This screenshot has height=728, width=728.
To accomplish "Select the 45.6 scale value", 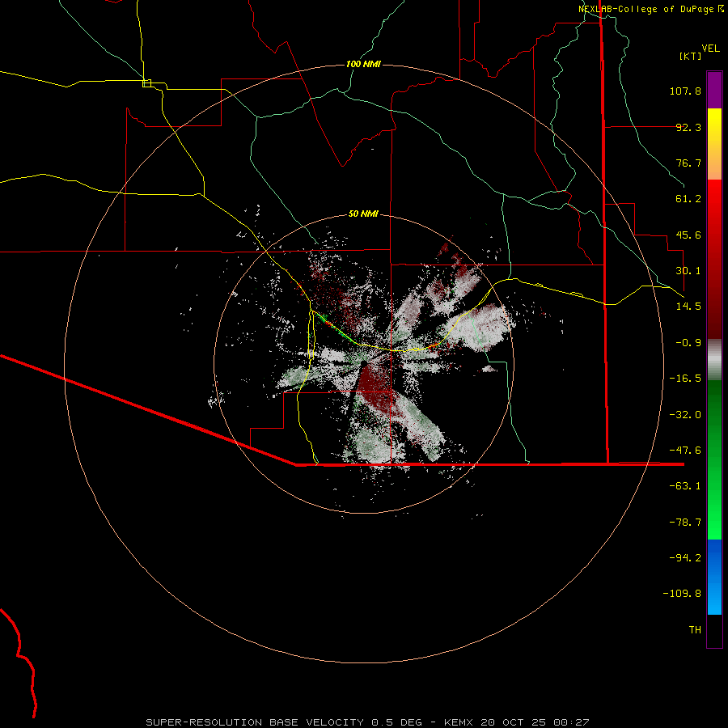I will pos(688,235).
